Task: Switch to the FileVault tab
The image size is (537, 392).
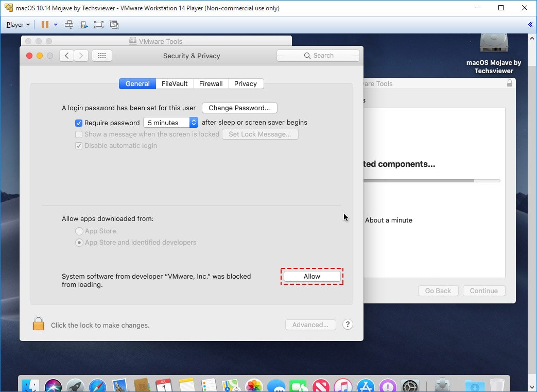Action: point(175,83)
